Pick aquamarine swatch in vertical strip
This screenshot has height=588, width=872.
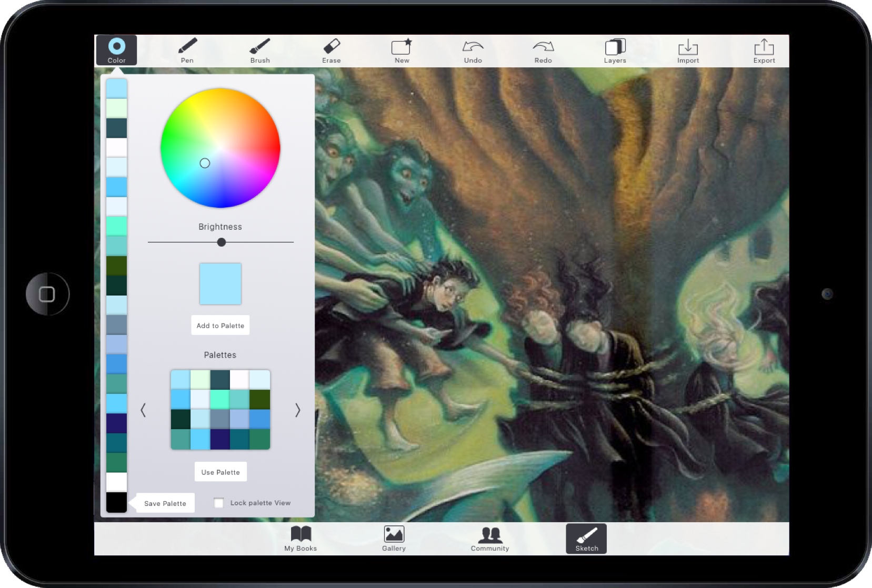click(x=116, y=226)
